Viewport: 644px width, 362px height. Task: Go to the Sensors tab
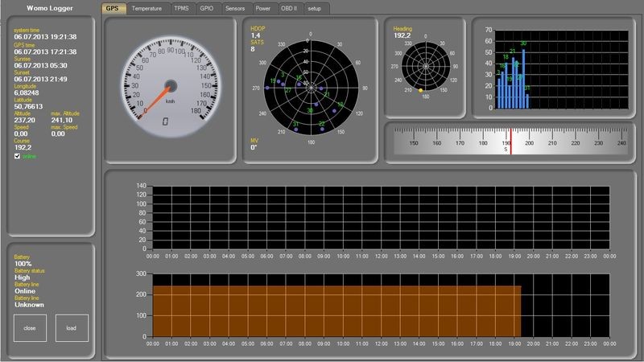point(235,8)
